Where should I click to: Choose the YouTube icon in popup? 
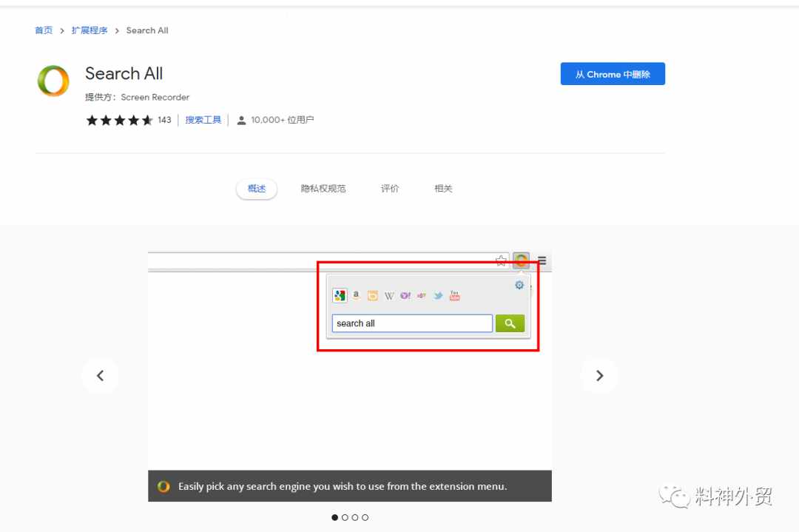(x=454, y=295)
